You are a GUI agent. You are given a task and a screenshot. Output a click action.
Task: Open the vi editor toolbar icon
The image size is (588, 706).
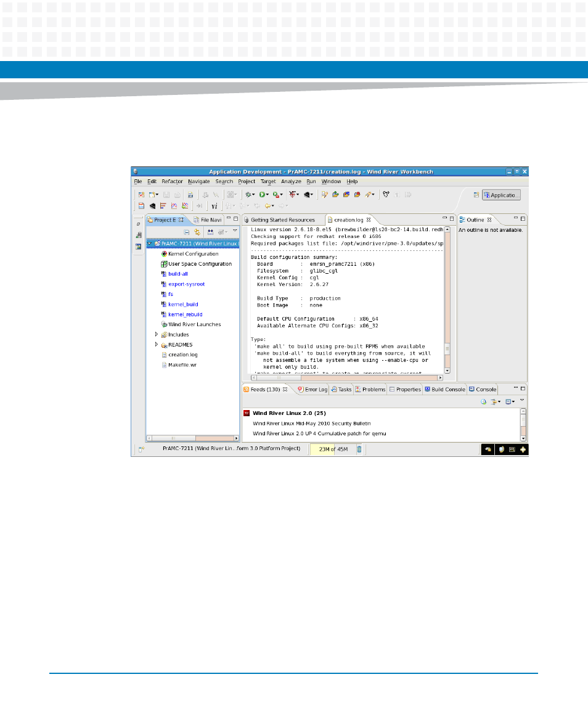pyautogui.click(x=214, y=206)
